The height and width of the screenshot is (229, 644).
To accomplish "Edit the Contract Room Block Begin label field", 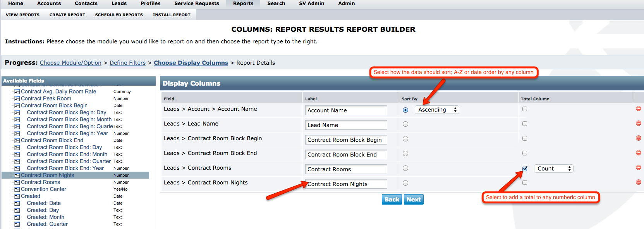I will coord(346,140).
